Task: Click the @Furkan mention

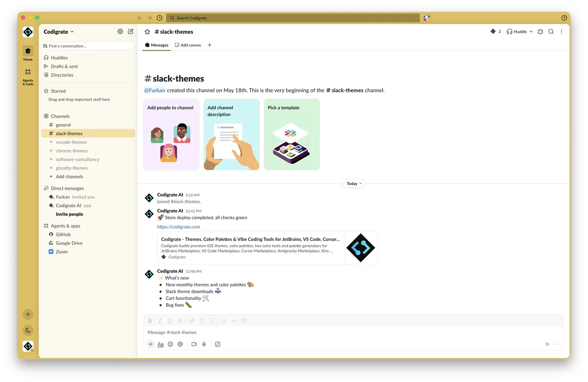Action: (x=154, y=90)
